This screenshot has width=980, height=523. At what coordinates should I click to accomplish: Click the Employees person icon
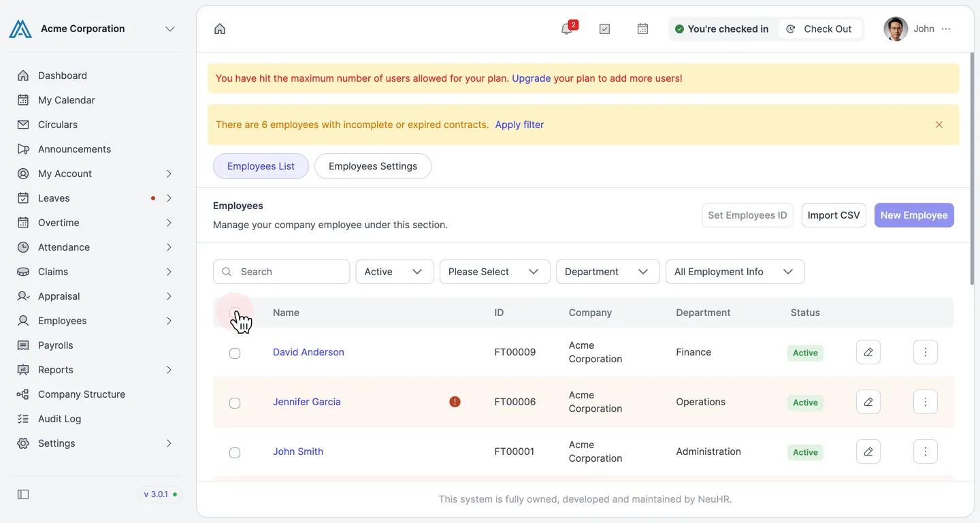23,321
